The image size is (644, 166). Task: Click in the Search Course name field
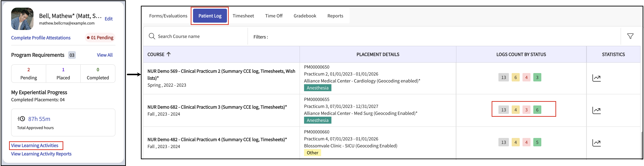[x=200, y=36]
